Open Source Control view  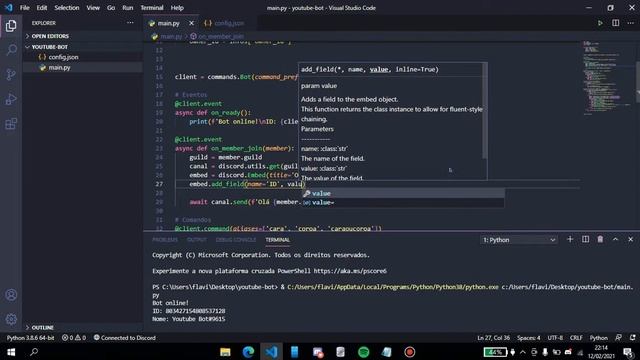pos(11,74)
